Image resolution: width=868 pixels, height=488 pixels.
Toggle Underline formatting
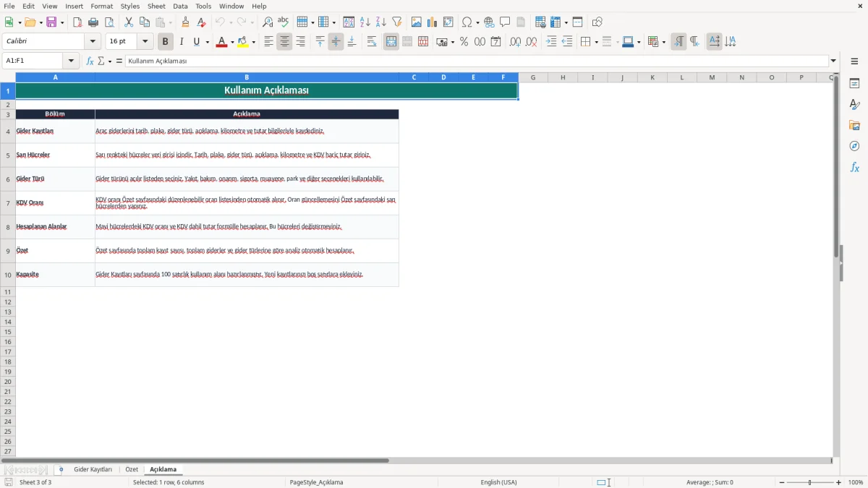coord(196,42)
